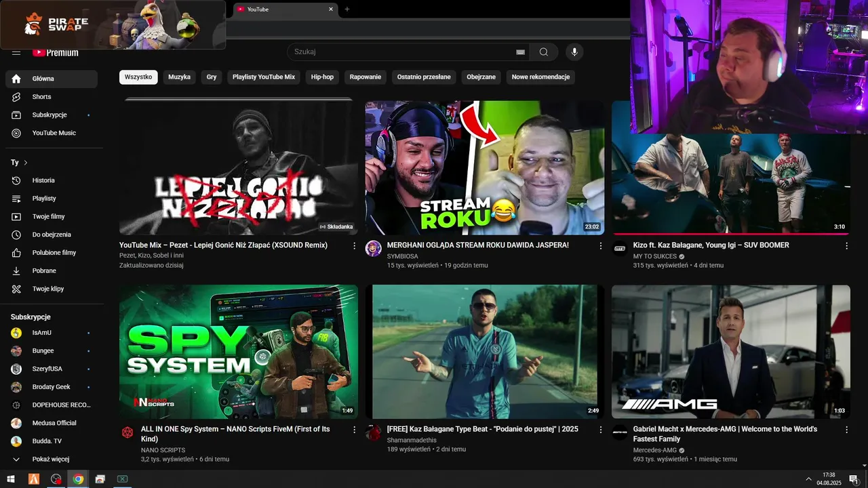868x488 pixels.
Task: Open Chrome from the taskbar
Action: point(78,479)
